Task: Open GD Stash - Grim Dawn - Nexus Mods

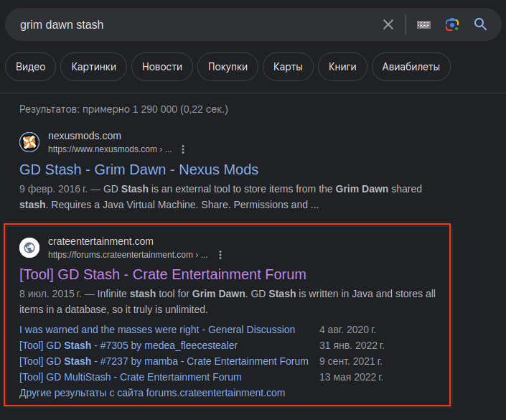Action: [139, 169]
